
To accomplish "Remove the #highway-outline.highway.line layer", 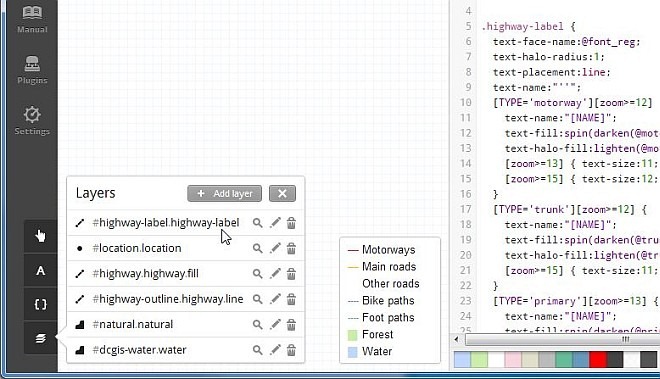I will point(291,299).
